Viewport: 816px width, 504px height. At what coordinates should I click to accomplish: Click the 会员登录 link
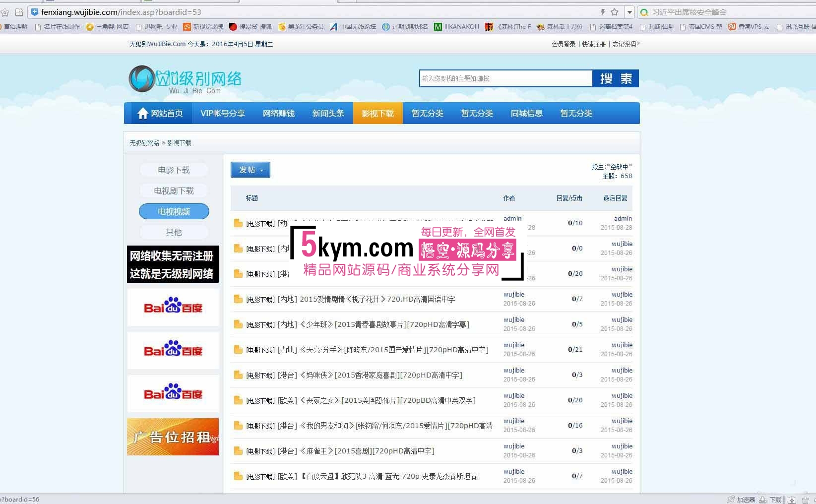click(x=564, y=44)
